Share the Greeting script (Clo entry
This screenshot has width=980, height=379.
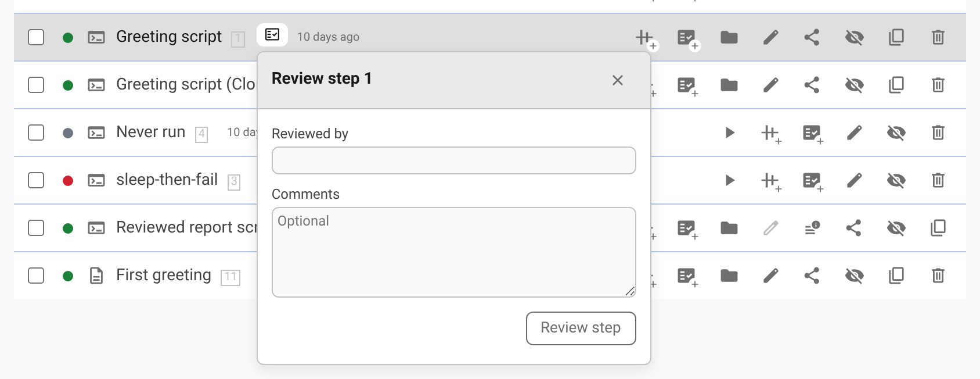pos(812,85)
